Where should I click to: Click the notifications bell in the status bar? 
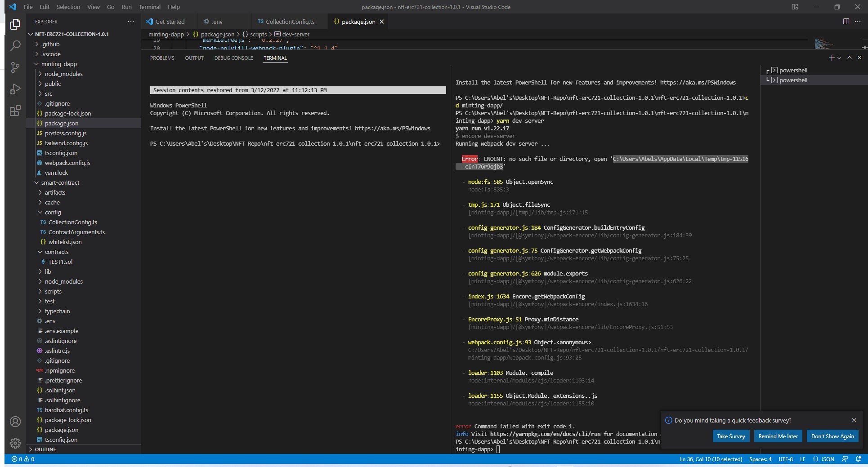pos(858,459)
